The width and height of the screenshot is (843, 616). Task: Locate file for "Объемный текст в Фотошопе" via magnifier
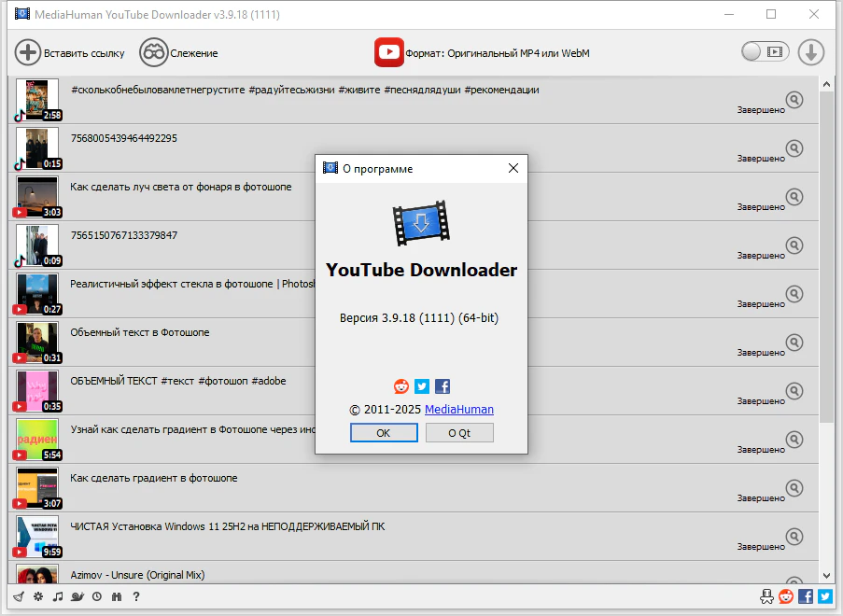(794, 343)
